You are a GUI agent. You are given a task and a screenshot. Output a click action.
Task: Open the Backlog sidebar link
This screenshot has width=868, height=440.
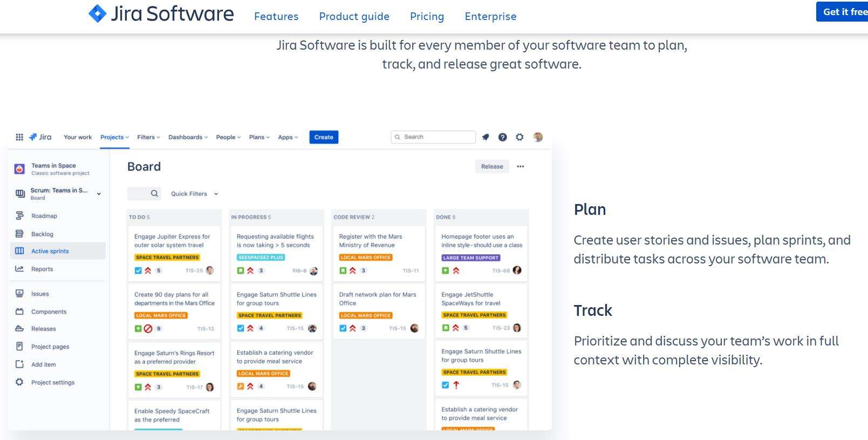(42, 234)
